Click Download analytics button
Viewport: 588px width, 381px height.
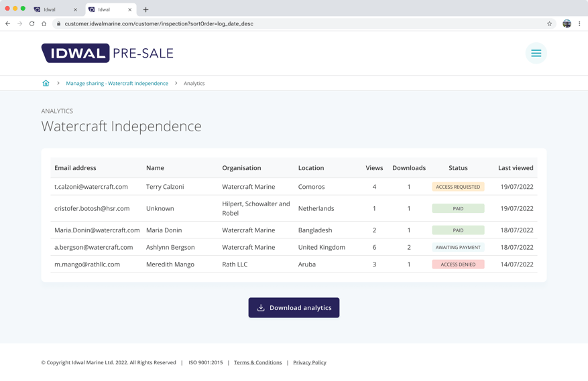294,307
